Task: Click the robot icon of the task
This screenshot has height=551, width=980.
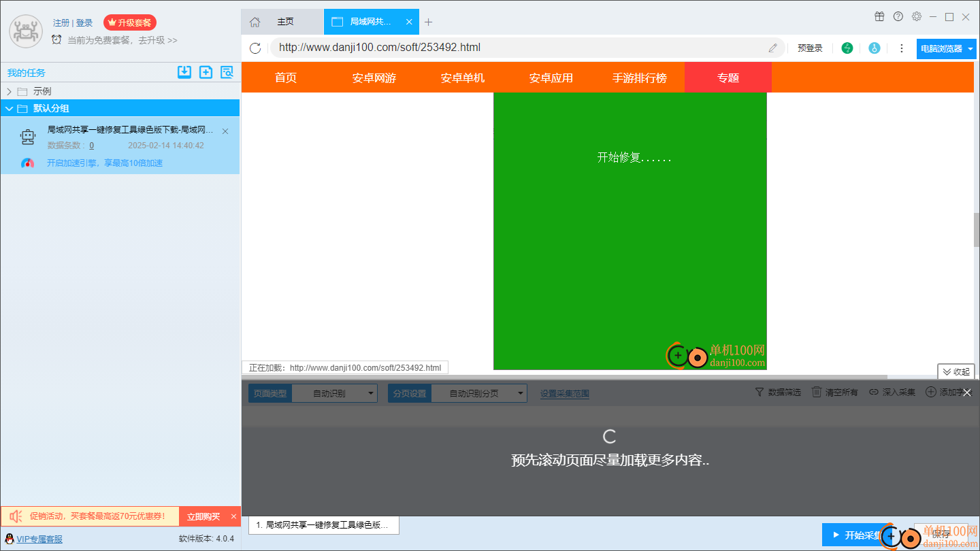Action: coord(28,137)
